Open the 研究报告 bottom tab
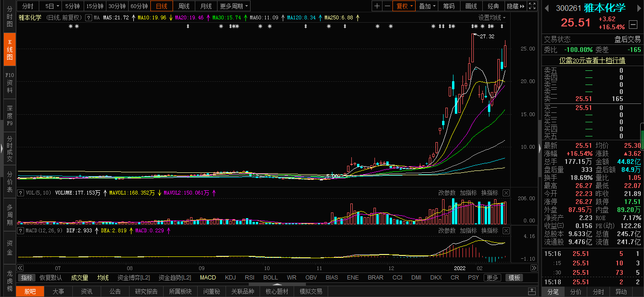Viewport: 644px width, 297px height. pos(146,291)
